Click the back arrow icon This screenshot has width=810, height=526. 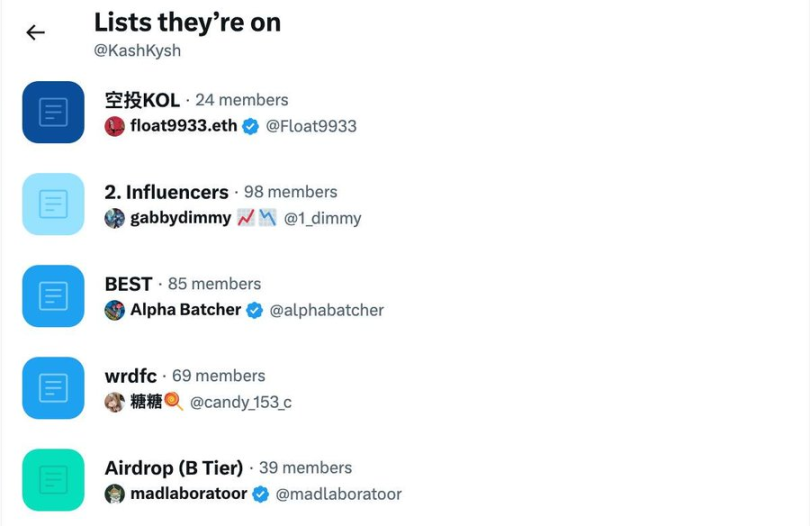point(36,33)
